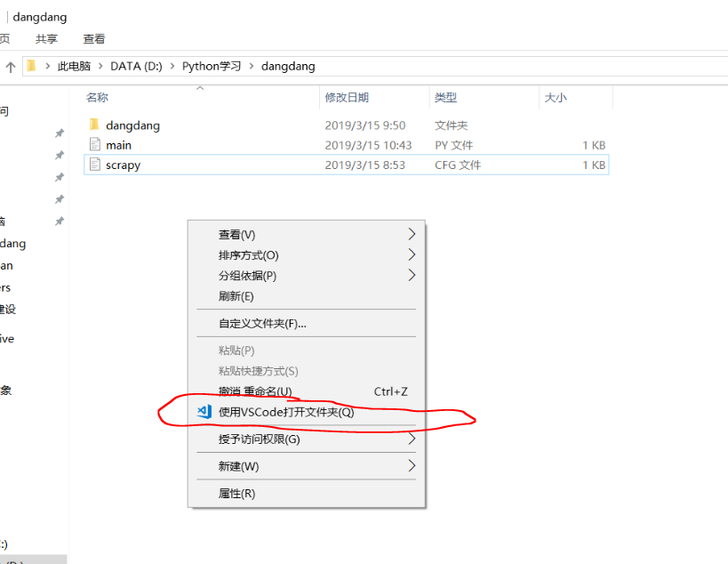This screenshot has height=564, width=728.
Task: Click the chevron after DATA (D:) breadcrumb
Action: tap(171, 65)
